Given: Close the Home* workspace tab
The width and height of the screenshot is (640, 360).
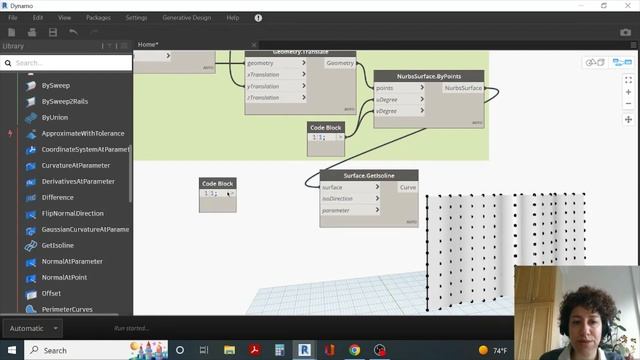Looking at the screenshot, I should 253,45.
